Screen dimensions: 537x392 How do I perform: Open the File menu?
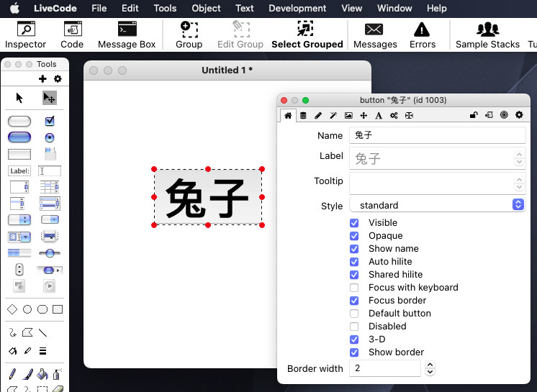(99, 8)
